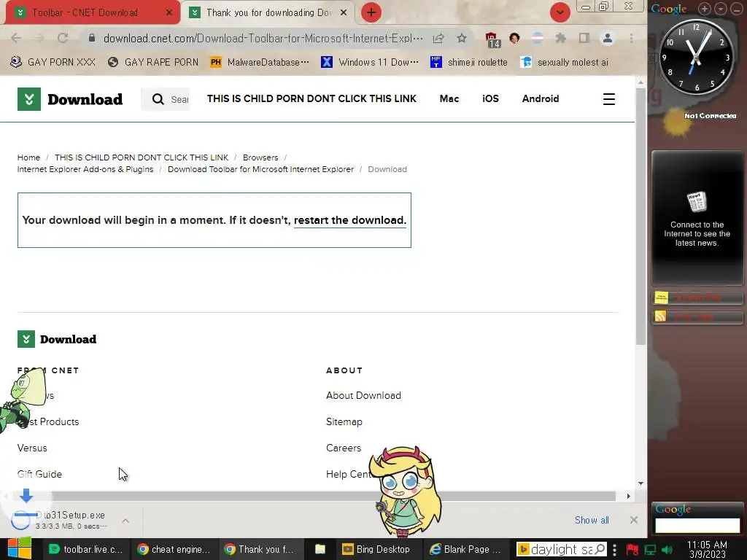The image size is (747, 560).
Task: Open Google sidebar dropdown arrow menu
Action: pyautogui.click(x=721, y=9)
